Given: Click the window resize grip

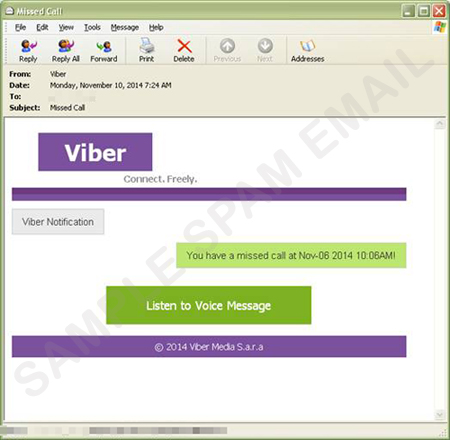Looking at the screenshot, I should tap(443, 433).
